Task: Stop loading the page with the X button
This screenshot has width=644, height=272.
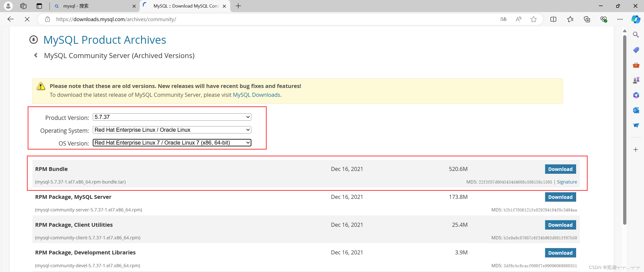Action: [x=27, y=19]
